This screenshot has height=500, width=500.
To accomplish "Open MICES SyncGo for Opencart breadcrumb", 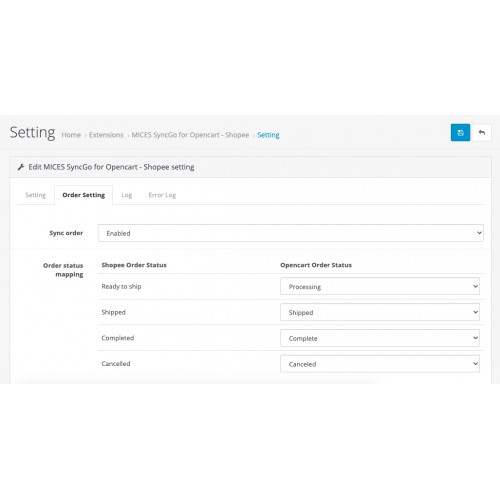I will [x=190, y=135].
